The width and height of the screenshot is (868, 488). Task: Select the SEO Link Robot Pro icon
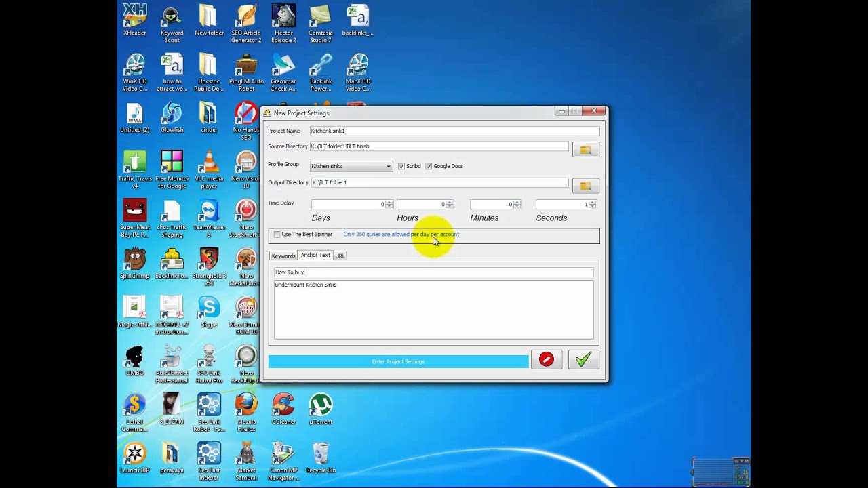(209, 365)
